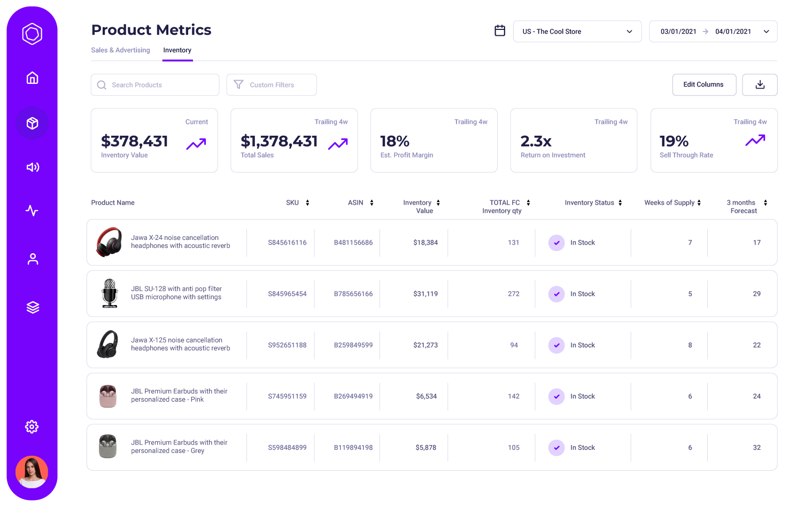Click the Edit Columns button
The image size is (812, 507).
click(x=703, y=85)
